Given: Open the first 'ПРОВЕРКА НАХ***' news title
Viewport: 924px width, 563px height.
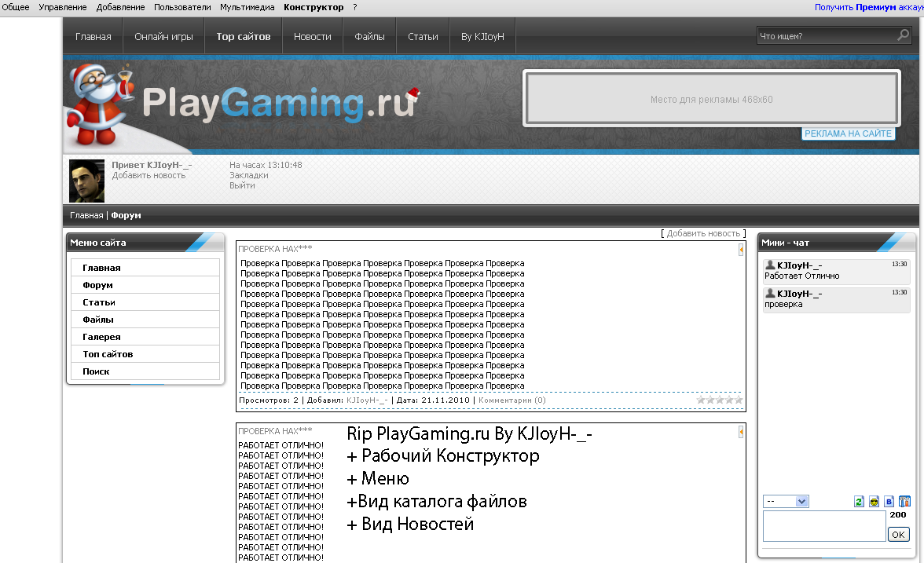Looking at the screenshot, I should click(x=275, y=249).
